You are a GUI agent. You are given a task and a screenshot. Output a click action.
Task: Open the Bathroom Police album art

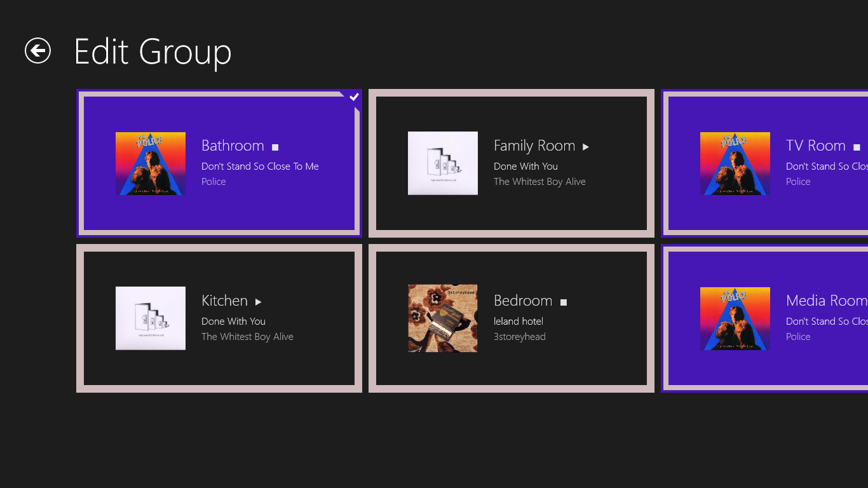pyautogui.click(x=151, y=163)
